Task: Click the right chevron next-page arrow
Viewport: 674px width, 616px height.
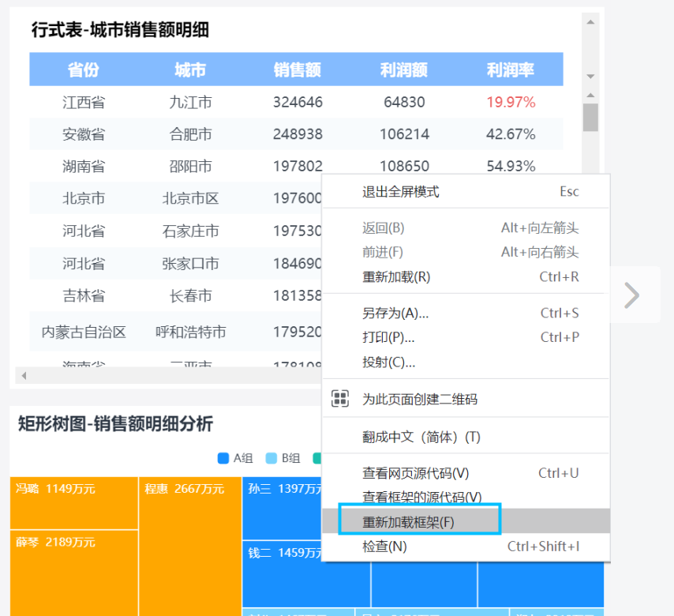Action: [631, 295]
